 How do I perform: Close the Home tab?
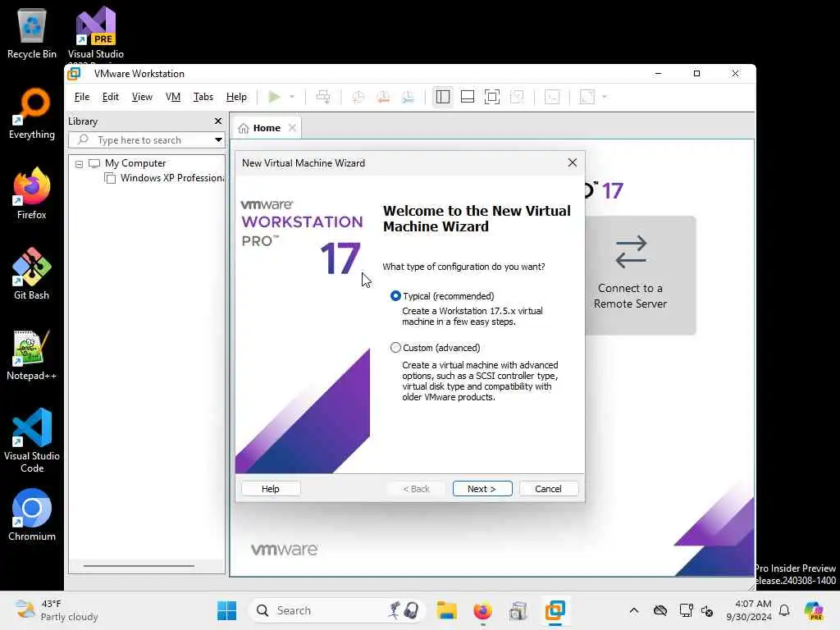coord(292,127)
